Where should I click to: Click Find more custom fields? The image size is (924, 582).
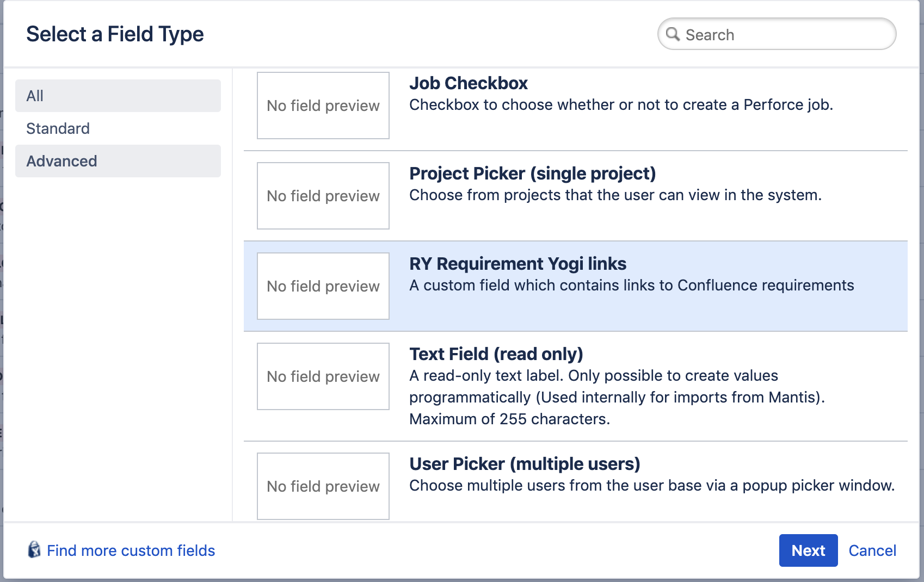tap(131, 550)
